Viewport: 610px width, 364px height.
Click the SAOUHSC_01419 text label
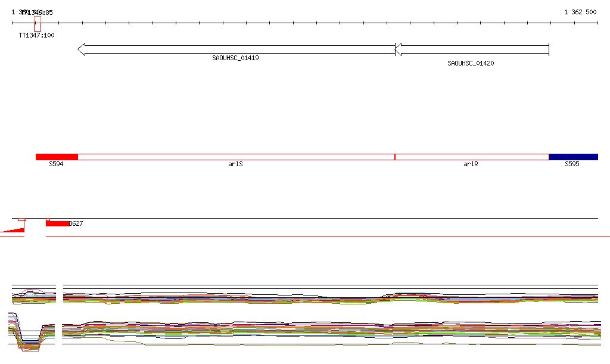coord(235,58)
